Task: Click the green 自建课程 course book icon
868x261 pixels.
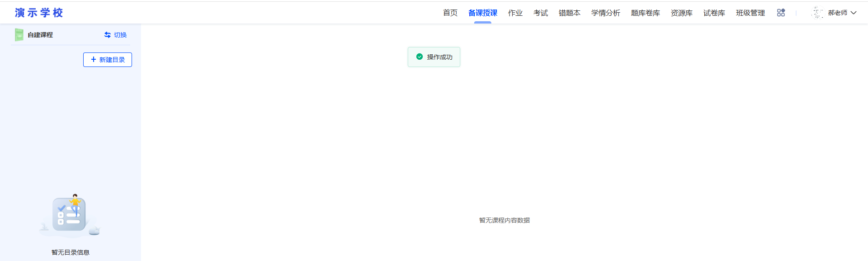Action: (19, 35)
